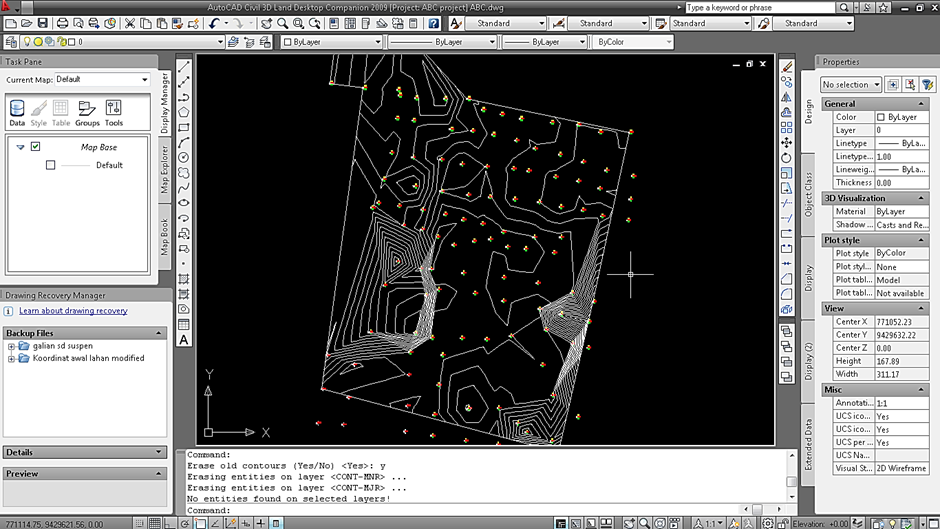Open the Layer Properties Manager icon
This screenshot has height=529, width=940.
11,42
